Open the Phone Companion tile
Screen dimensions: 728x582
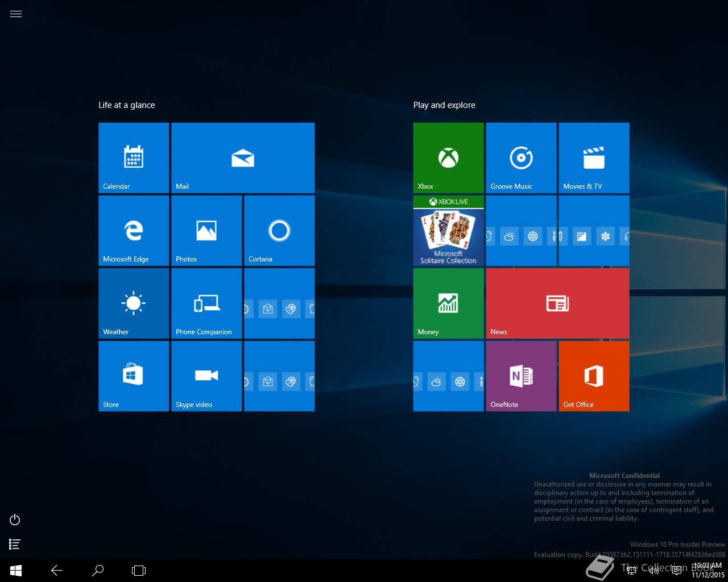pyautogui.click(x=206, y=304)
